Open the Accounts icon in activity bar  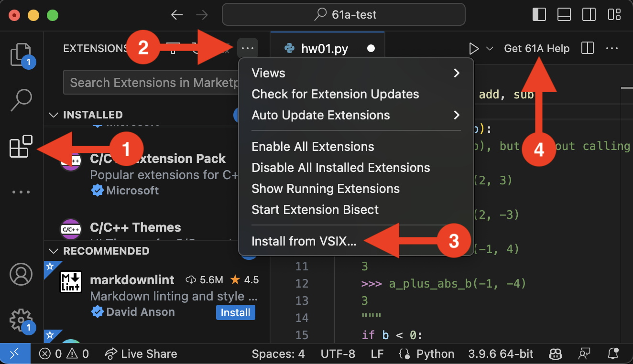(21, 275)
